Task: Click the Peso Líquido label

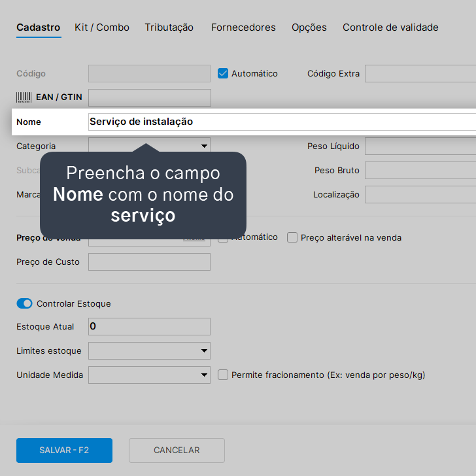Action: tap(333, 146)
